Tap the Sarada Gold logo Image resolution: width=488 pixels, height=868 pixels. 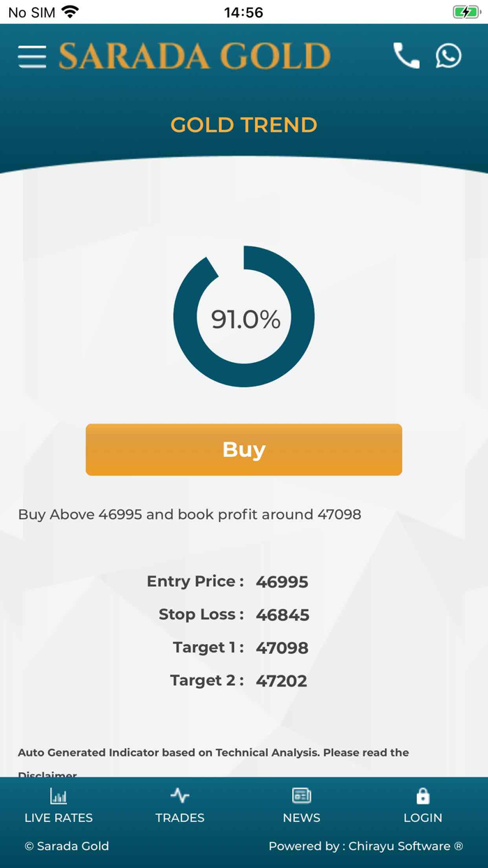tap(195, 57)
